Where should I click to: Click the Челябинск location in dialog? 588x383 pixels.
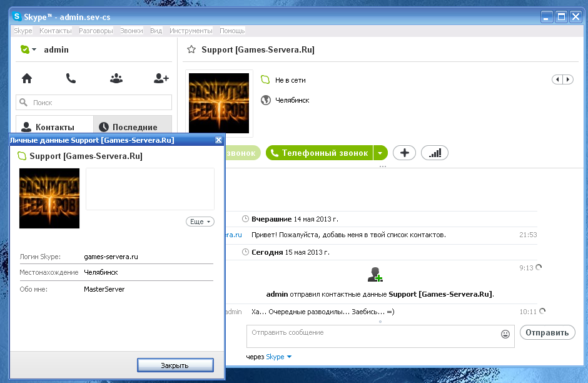pos(101,272)
